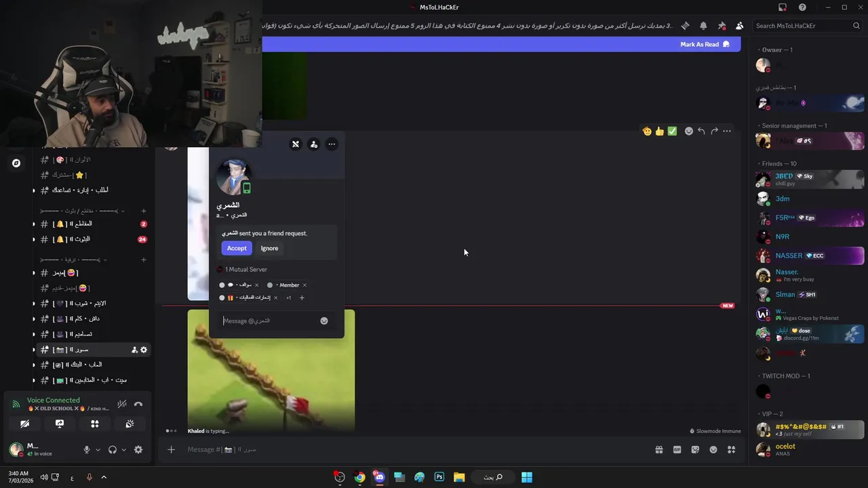Open Photoshop from the taskbar

[x=439, y=477]
